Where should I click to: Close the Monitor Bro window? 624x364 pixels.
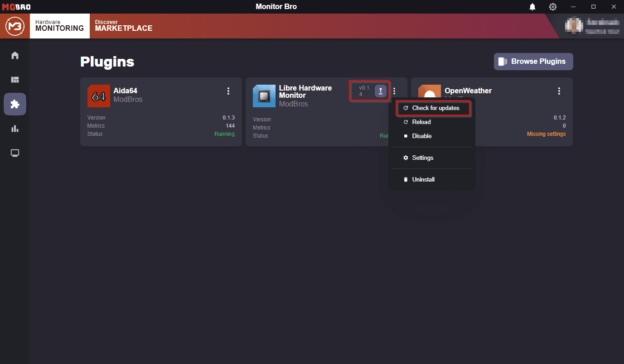pyautogui.click(x=614, y=7)
